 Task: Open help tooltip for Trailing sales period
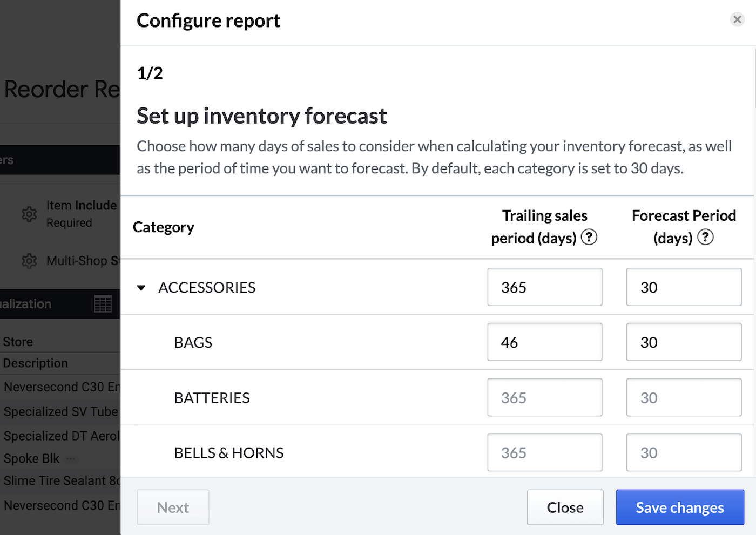pyautogui.click(x=589, y=237)
